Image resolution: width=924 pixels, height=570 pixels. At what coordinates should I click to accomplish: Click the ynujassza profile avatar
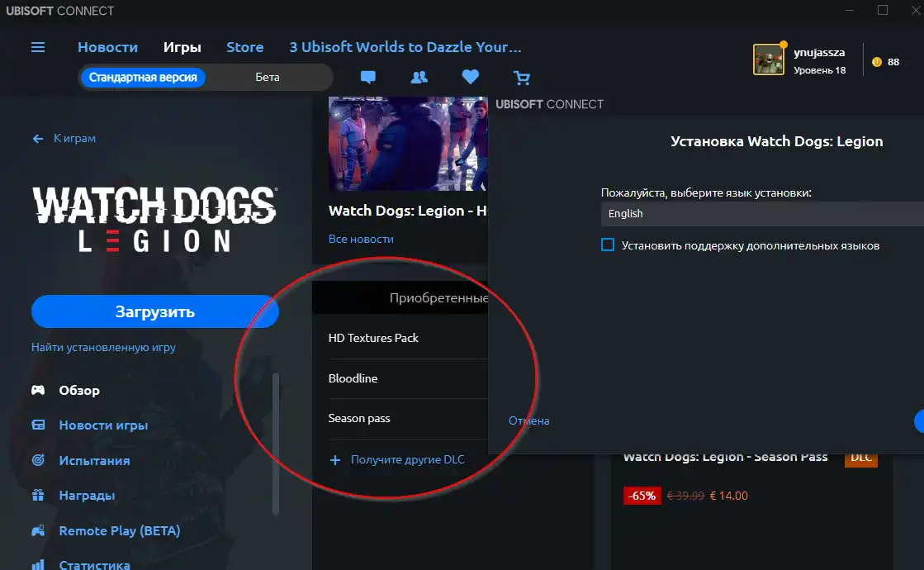point(769,59)
